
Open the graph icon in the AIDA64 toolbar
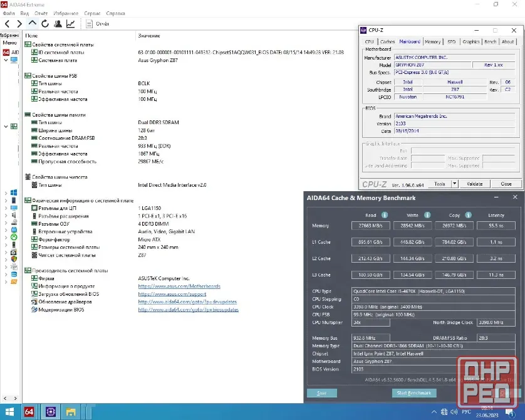coord(70,24)
